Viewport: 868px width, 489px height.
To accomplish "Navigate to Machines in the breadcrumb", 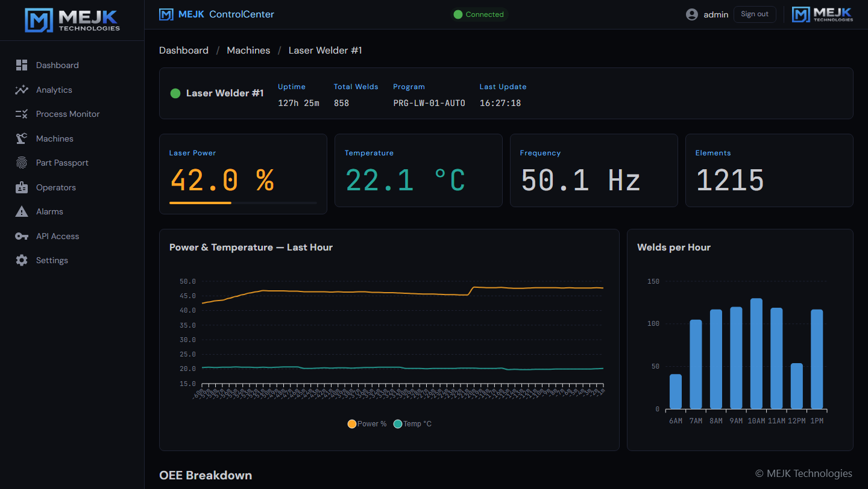I will click(x=248, y=51).
